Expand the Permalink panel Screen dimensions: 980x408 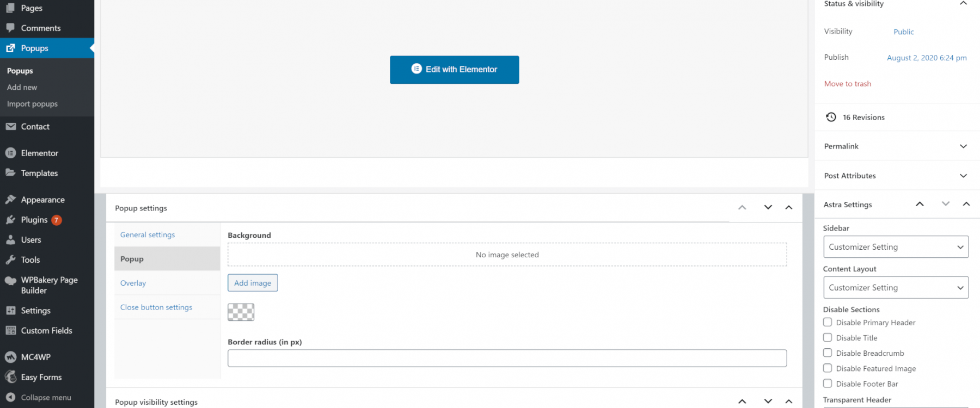point(963,146)
